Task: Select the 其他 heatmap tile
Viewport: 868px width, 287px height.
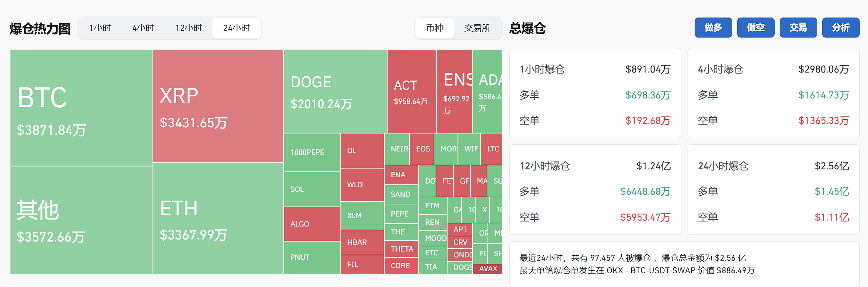Action: (x=81, y=220)
